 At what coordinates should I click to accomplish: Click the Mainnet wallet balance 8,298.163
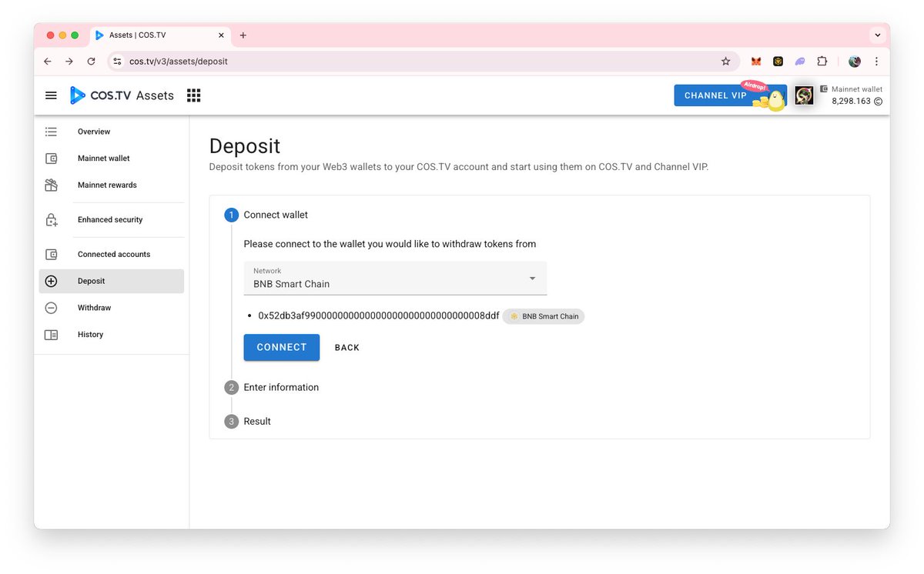point(857,102)
